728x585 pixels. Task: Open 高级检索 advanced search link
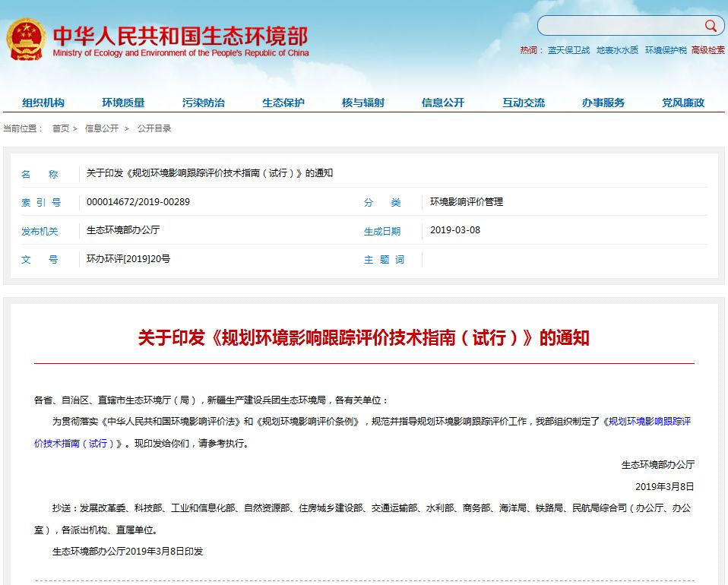coord(708,50)
